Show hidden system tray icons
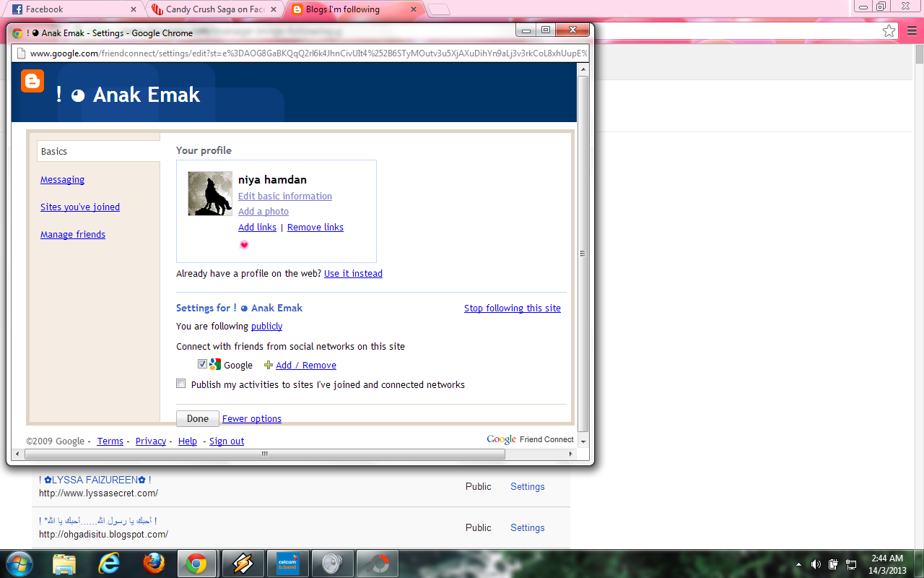924x578 pixels. tap(798, 564)
